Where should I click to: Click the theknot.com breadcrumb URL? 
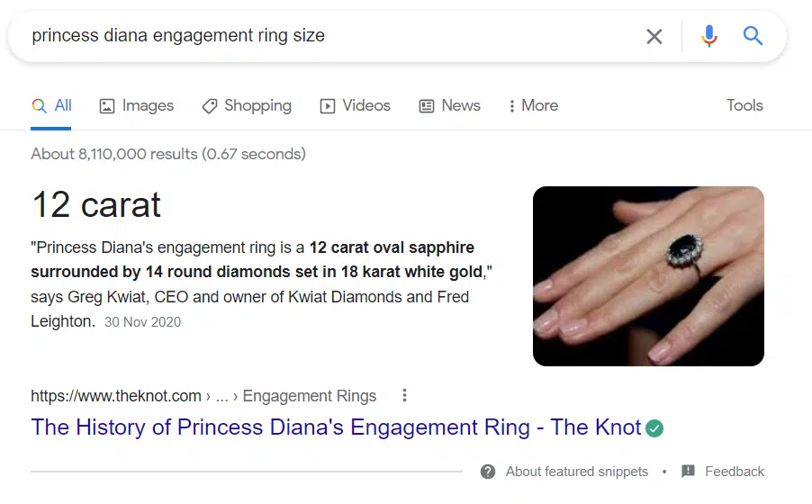(x=116, y=396)
